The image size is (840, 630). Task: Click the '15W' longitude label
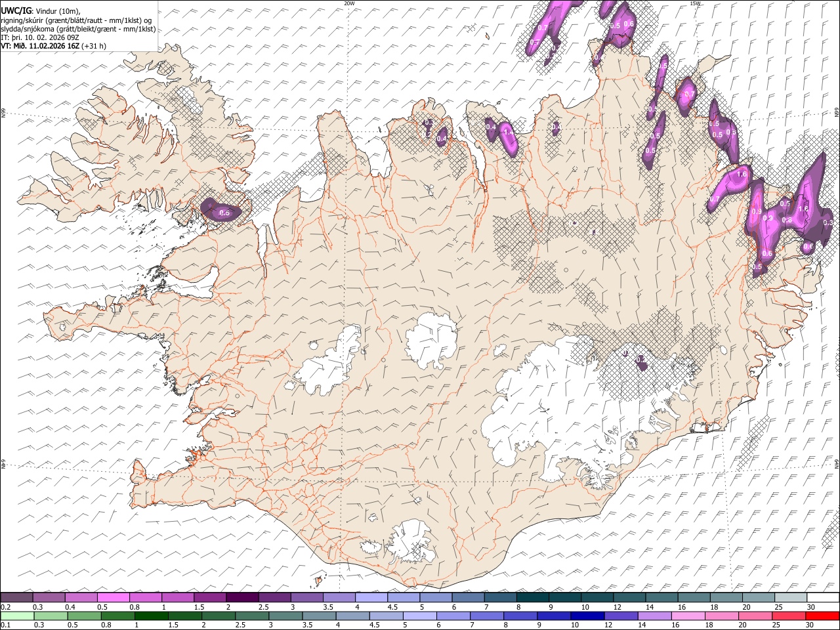(x=695, y=3)
